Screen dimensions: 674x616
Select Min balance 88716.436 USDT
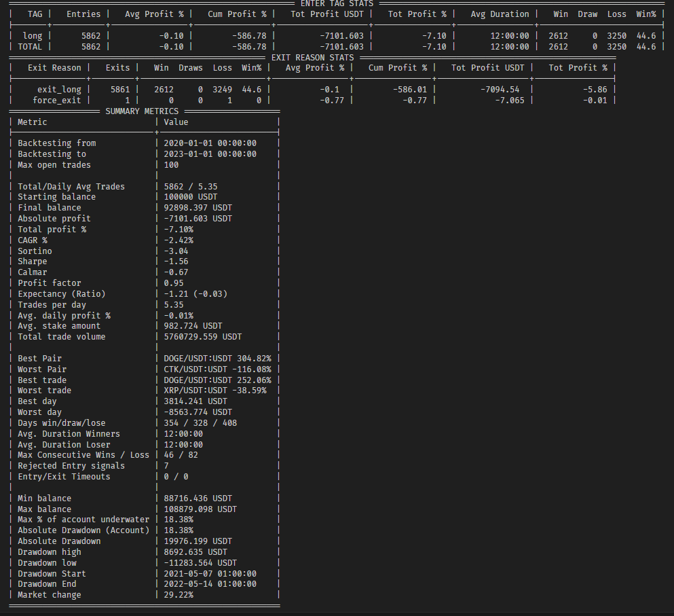click(198, 498)
